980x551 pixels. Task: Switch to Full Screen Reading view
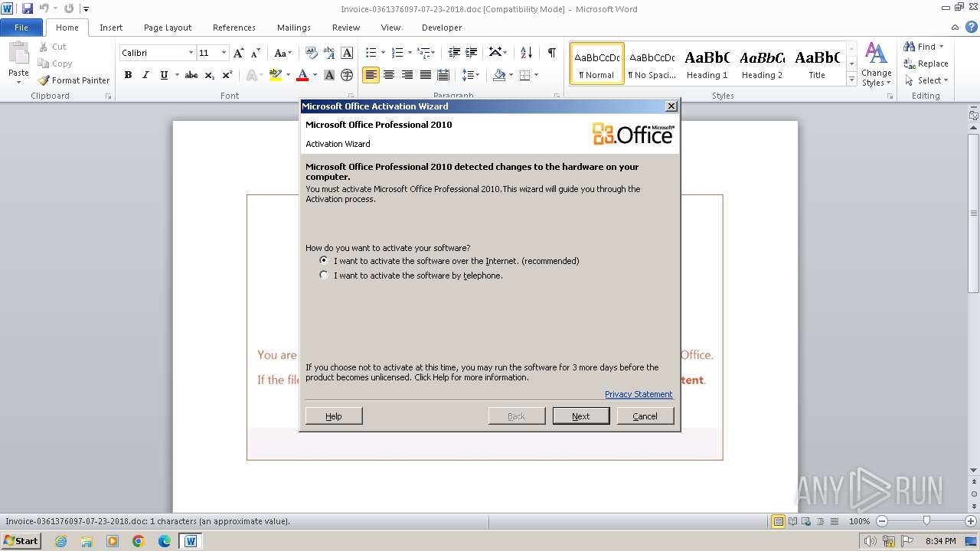(792, 521)
